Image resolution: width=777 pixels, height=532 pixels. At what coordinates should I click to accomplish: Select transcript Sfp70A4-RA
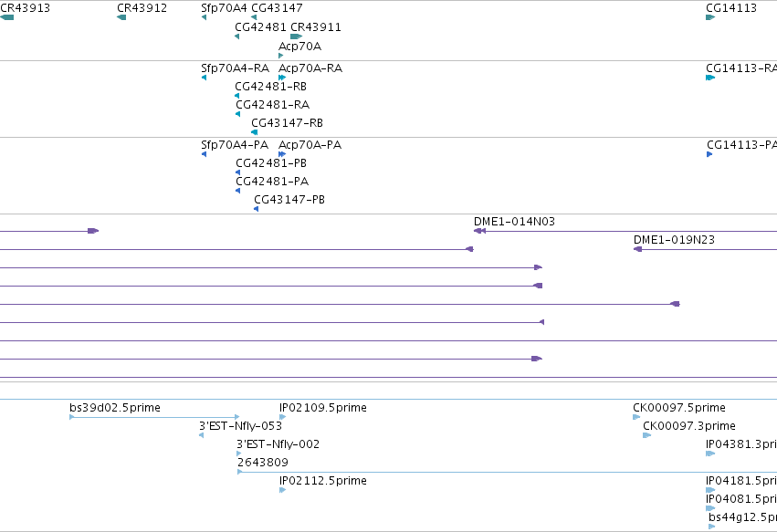pos(235,68)
